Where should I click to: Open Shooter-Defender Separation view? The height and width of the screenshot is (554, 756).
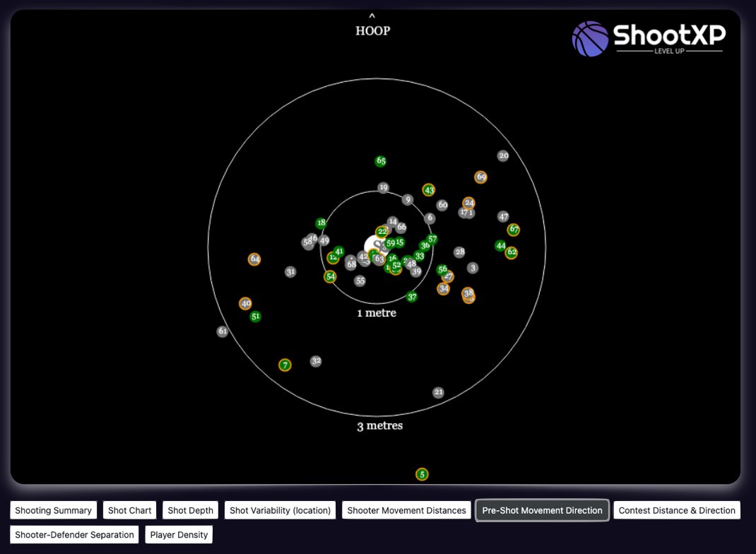(74, 535)
